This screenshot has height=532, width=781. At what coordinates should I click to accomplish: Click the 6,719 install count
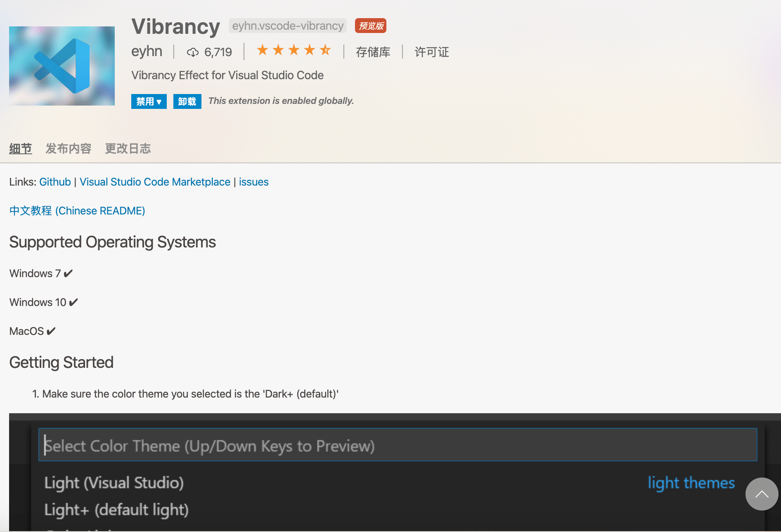coord(218,52)
